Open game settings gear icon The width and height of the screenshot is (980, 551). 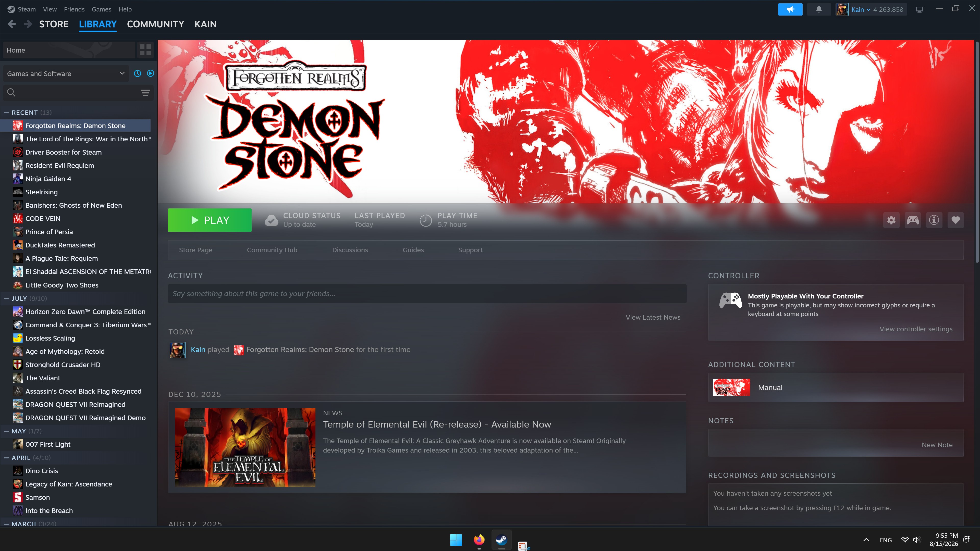891,220
